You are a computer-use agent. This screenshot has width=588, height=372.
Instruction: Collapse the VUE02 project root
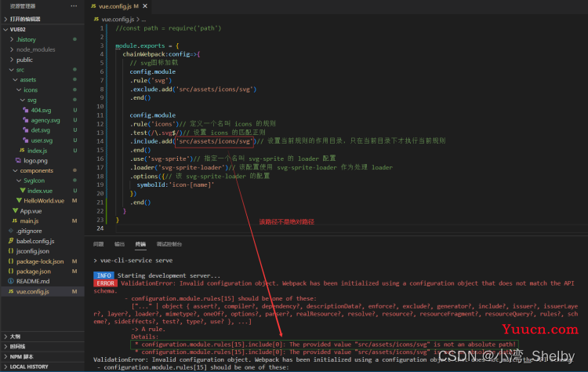(x=5, y=29)
